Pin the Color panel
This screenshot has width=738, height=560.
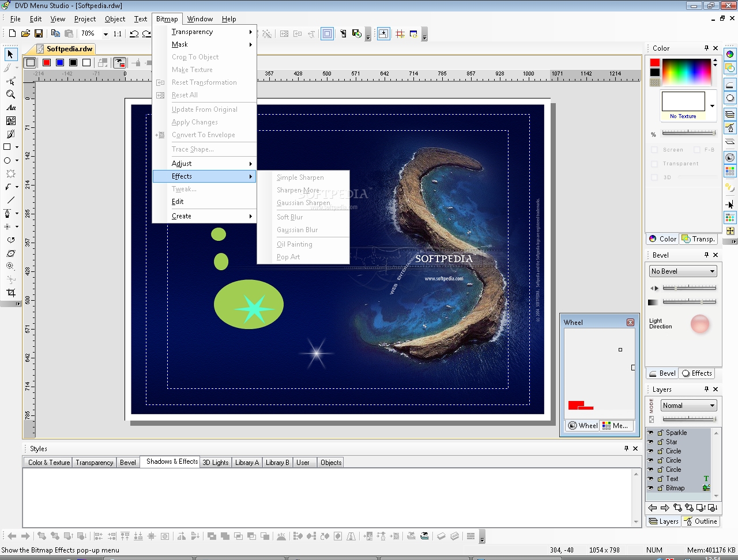coord(706,48)
